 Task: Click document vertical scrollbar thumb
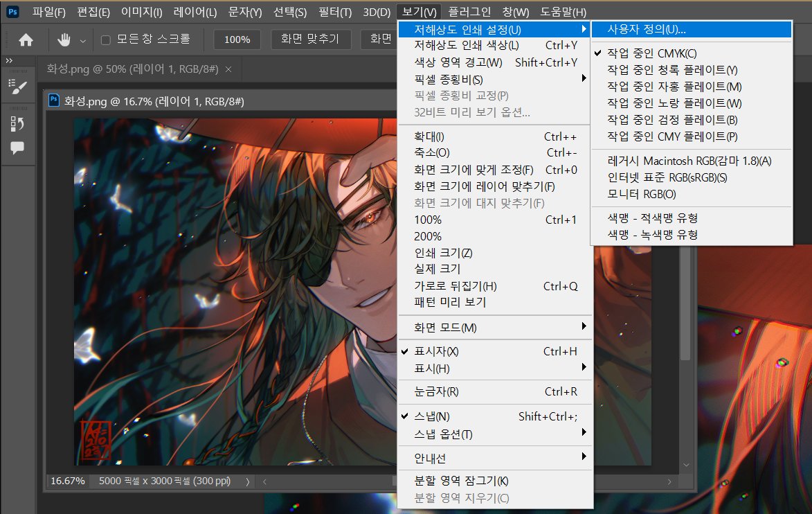tap(685, 303)
